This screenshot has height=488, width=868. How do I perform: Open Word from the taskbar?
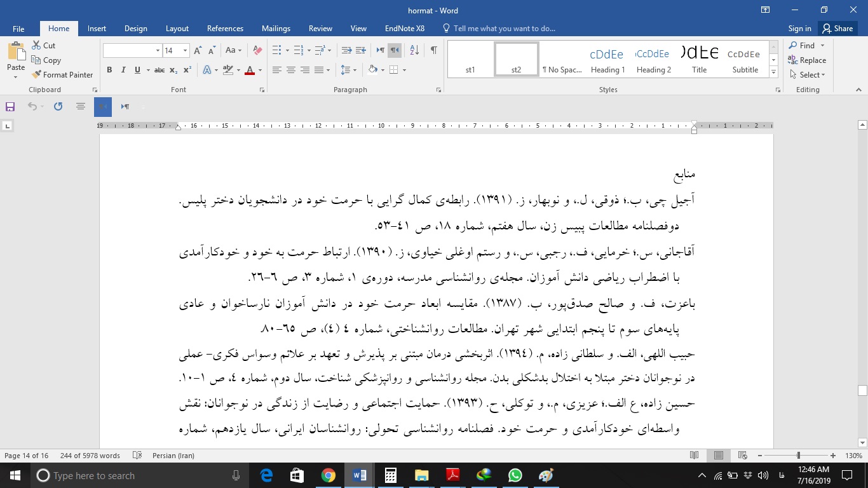pos(359,475)
